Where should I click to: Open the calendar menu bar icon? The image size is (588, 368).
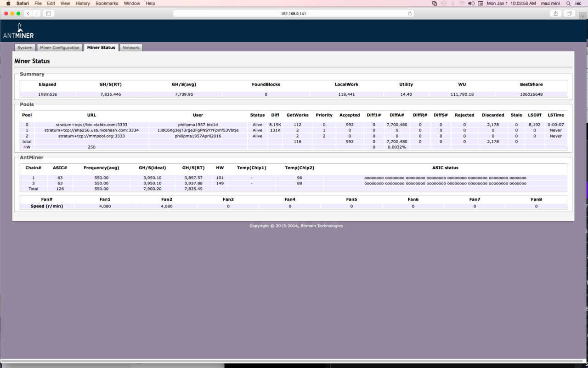[x=481, y=3]
